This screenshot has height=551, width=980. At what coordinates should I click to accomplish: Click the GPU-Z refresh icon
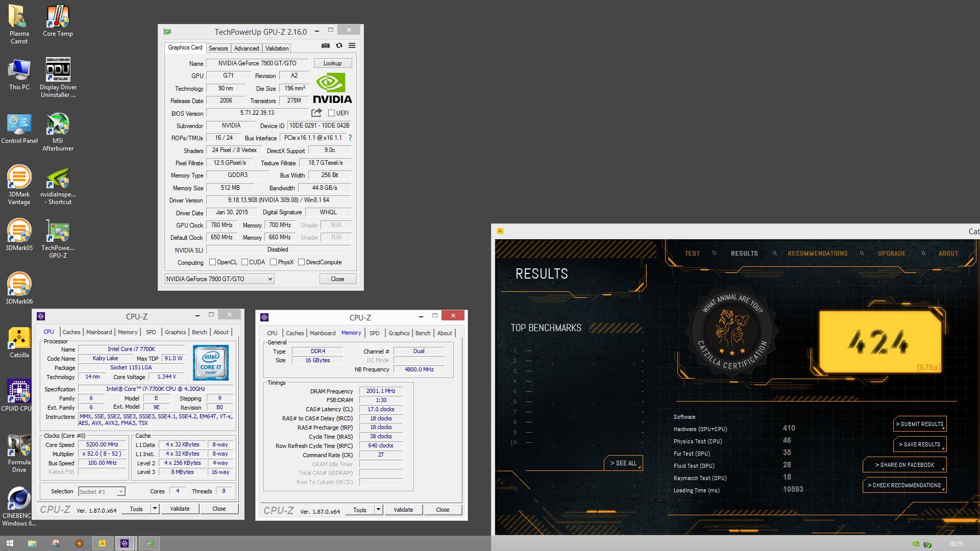coord(339,45)
